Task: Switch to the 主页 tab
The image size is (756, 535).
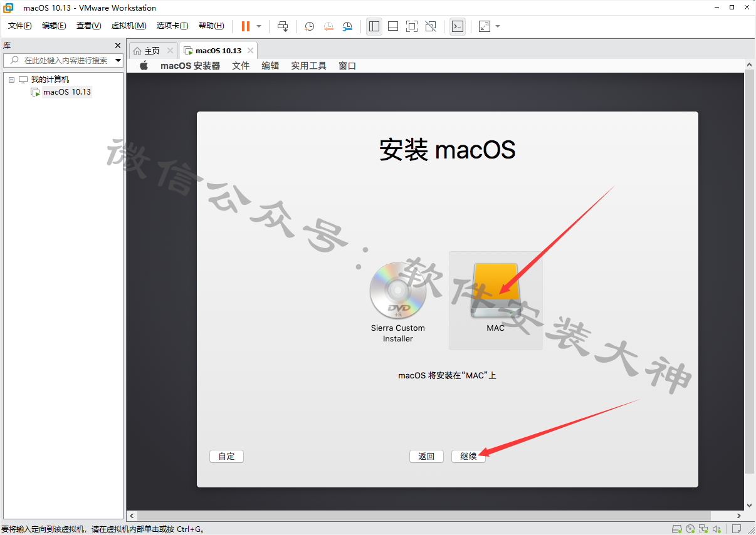Action: 152,51
